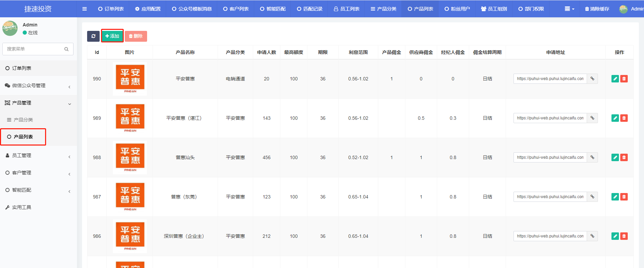Expand 员工管理 sidebar menu
Viewport: 644px width, 268px height.
38,155
